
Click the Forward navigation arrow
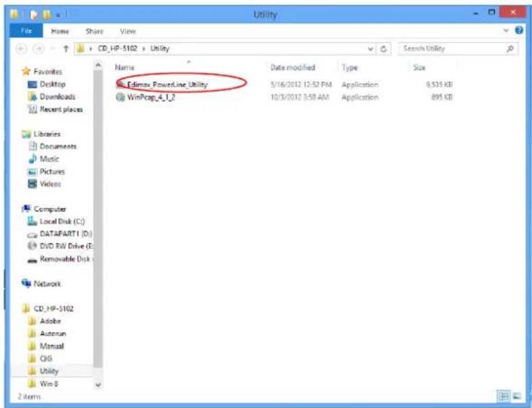click(x=39, y=49)
